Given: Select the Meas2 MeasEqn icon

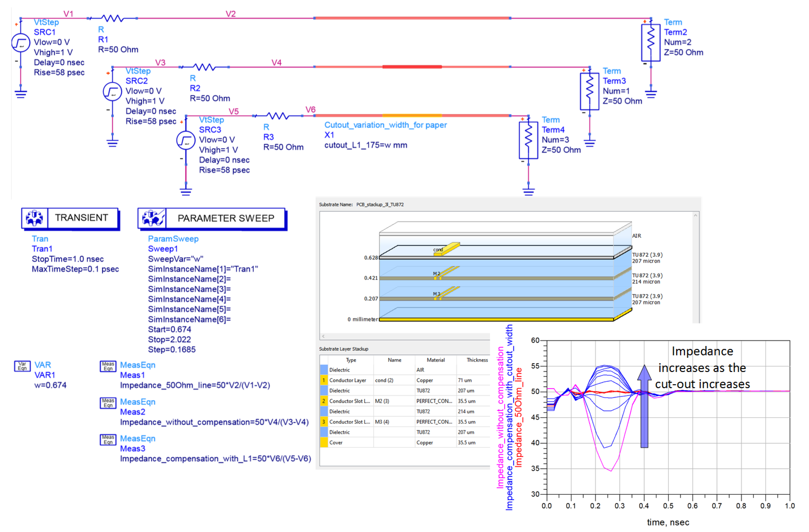Looking at the screenshot, I should coord(108,403).
